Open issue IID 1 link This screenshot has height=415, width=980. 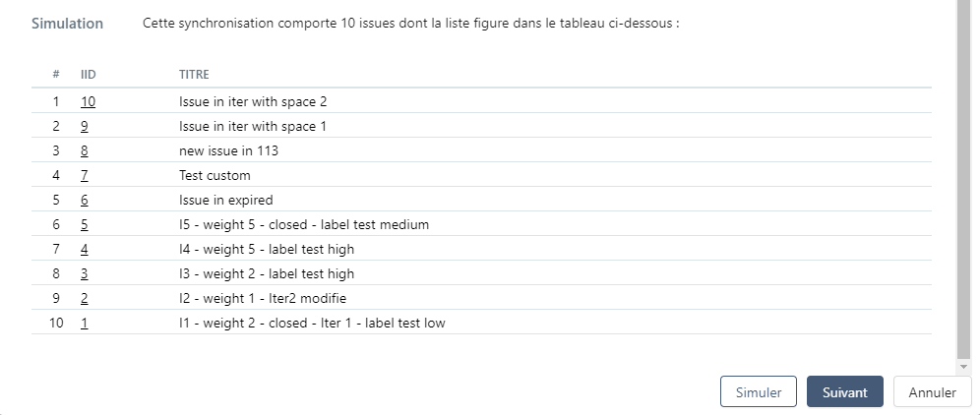(x=85, y=323)
